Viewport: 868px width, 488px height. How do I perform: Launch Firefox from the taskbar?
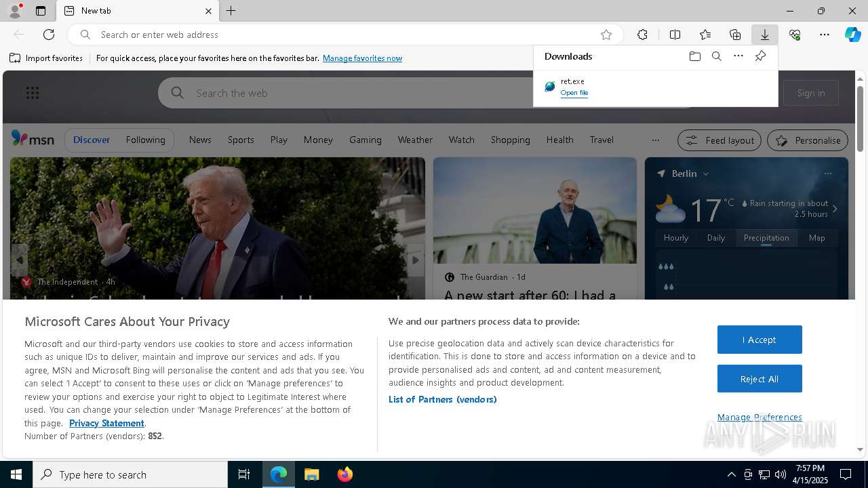click(x=344, y=474)
